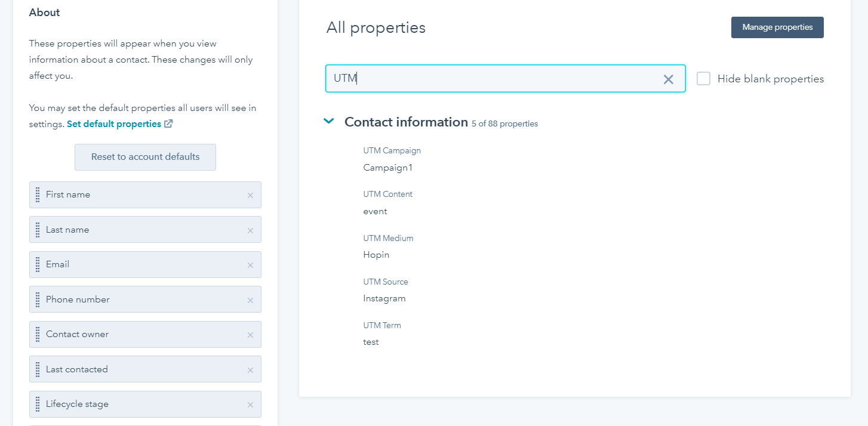Click the Email drag handle icon
This screenshot has height=426, width=868.
[38, 264]
